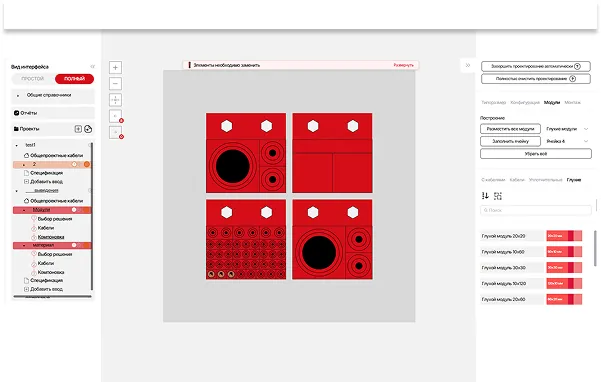
Task: Click the Разместить все модули button
Action: coord(511,129)
